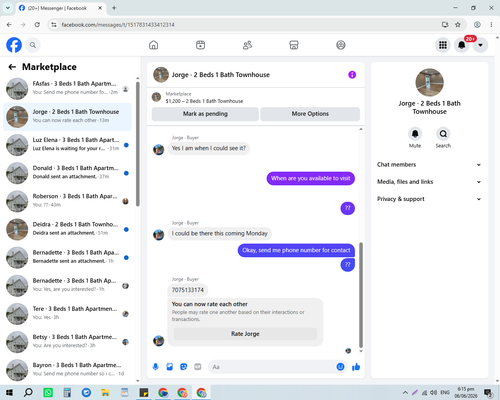Click the taskbar clock 6:15 pm
This screenshot has height=400, width=500.
pos(466,393)
